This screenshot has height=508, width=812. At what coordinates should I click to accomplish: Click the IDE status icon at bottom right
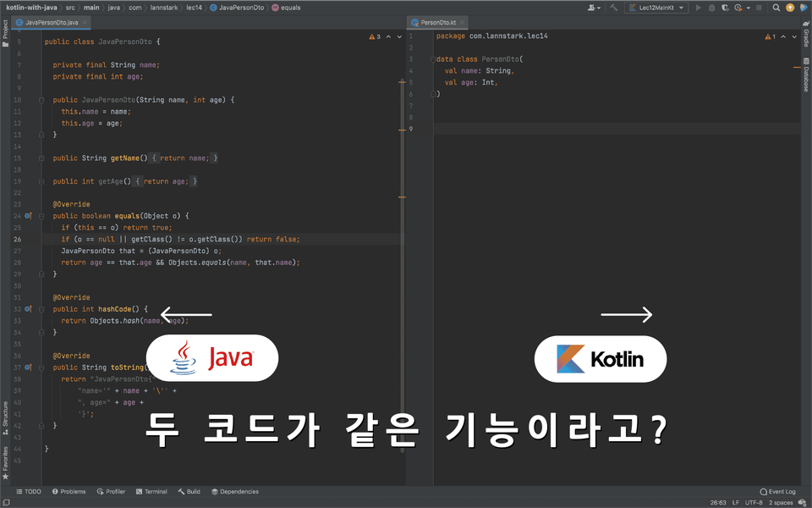coord(803,503)
